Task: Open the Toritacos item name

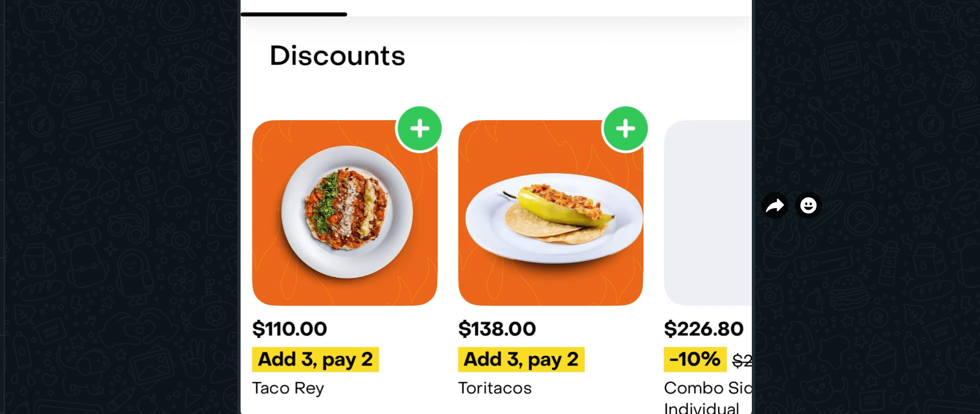Action: (495, 388)
